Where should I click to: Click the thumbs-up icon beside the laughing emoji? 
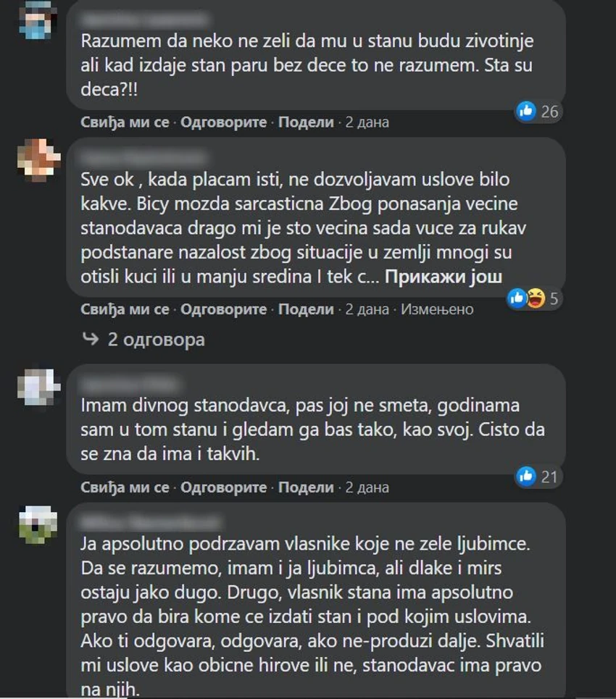pos(517,298)
